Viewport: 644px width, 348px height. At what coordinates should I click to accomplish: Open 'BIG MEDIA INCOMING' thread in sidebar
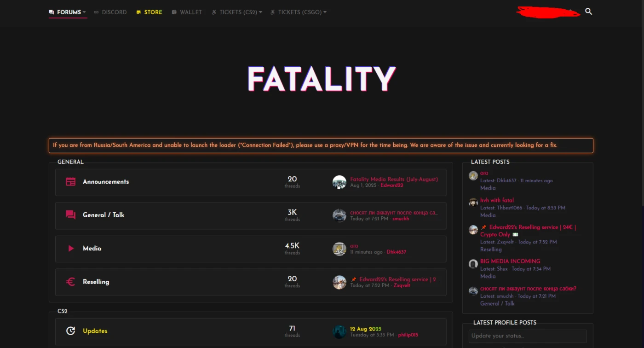point(510,261)
